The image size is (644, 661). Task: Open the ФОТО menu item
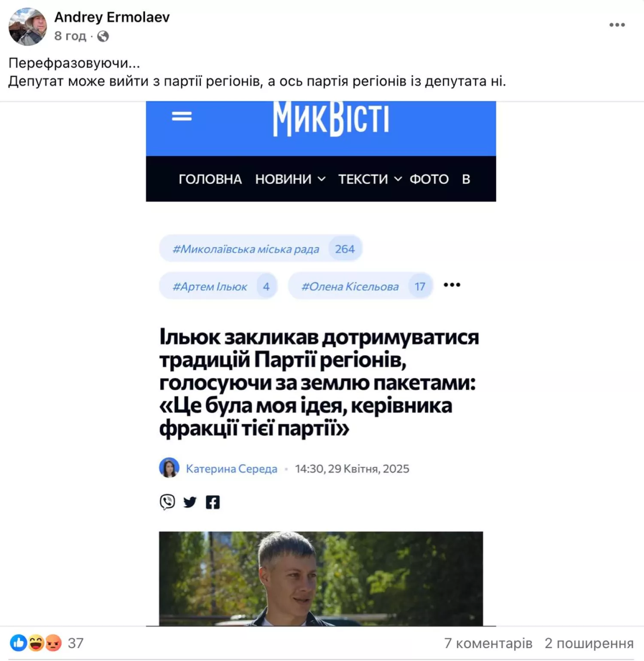tap(429, 179)
